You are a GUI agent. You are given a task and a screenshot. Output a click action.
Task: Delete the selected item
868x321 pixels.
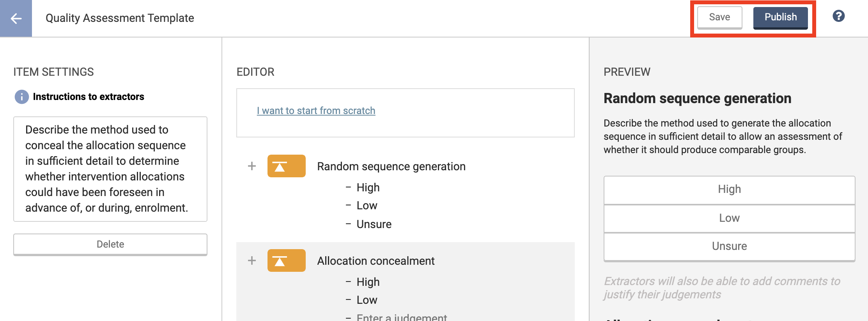click(110, 244)
